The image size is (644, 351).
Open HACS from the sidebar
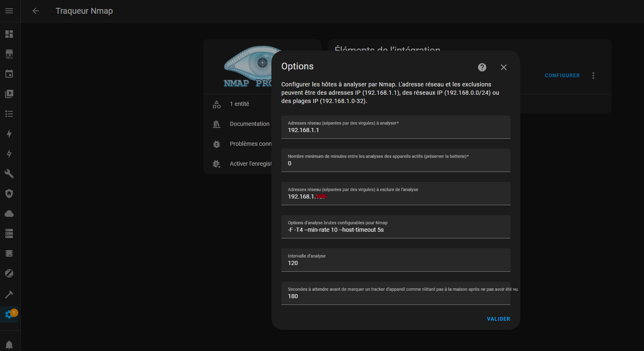coord(9,54)
